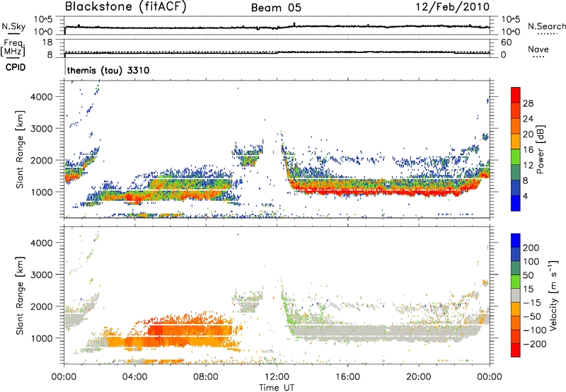Select the "Slant Range [km]" label of power panel

pos(20,149)
